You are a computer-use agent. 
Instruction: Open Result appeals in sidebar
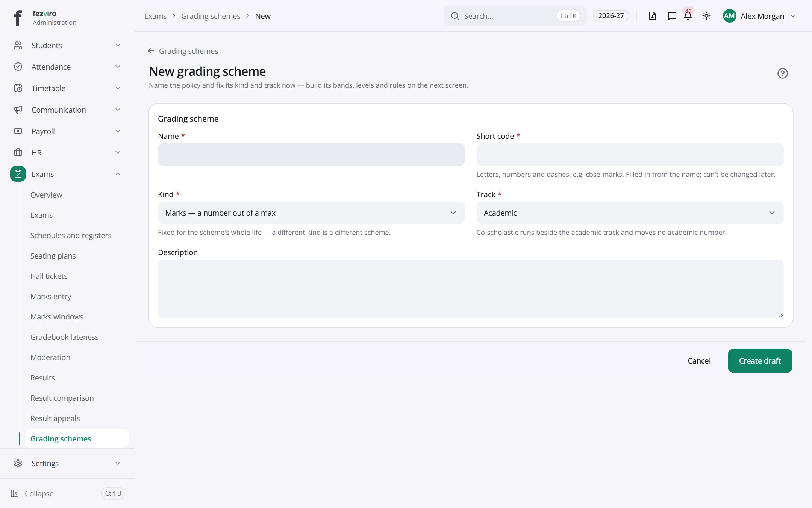click(55, 418)
